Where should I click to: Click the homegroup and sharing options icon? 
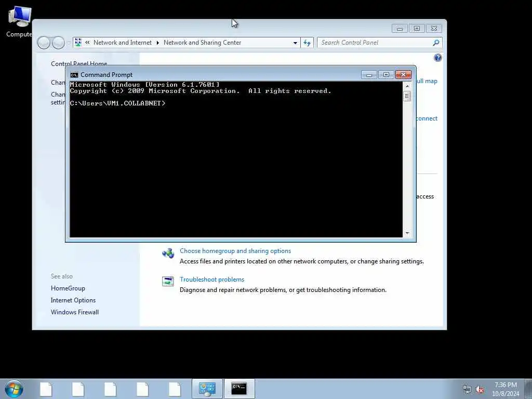coord(168,253)
